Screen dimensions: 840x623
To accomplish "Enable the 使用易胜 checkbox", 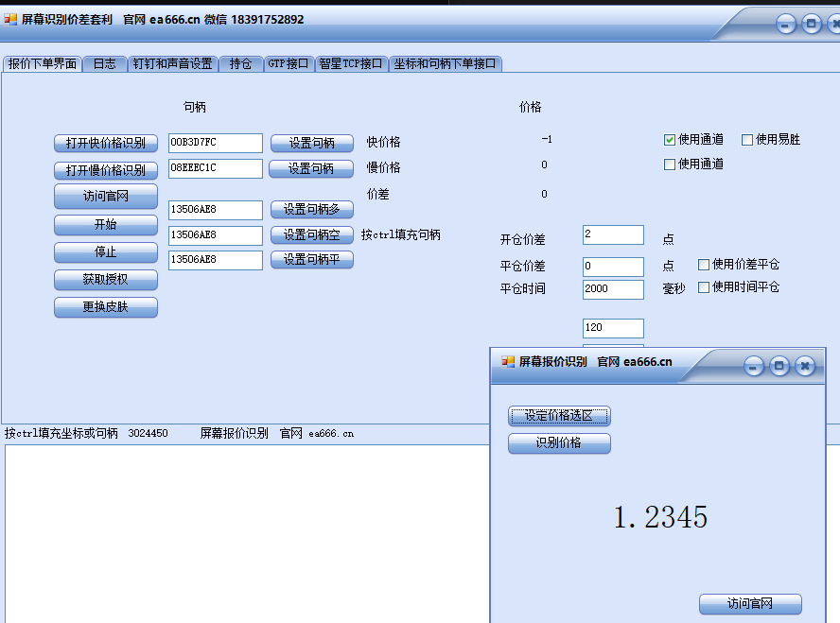I will click(747, 140).
